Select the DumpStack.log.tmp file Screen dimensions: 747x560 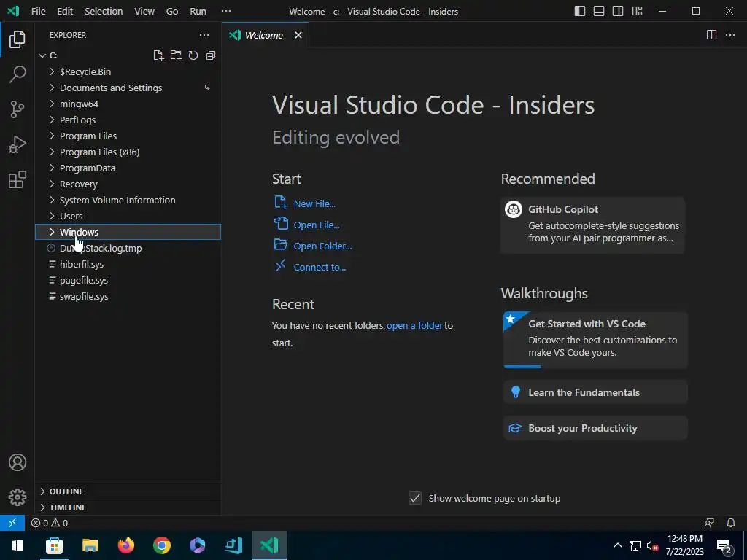[128, 248]
